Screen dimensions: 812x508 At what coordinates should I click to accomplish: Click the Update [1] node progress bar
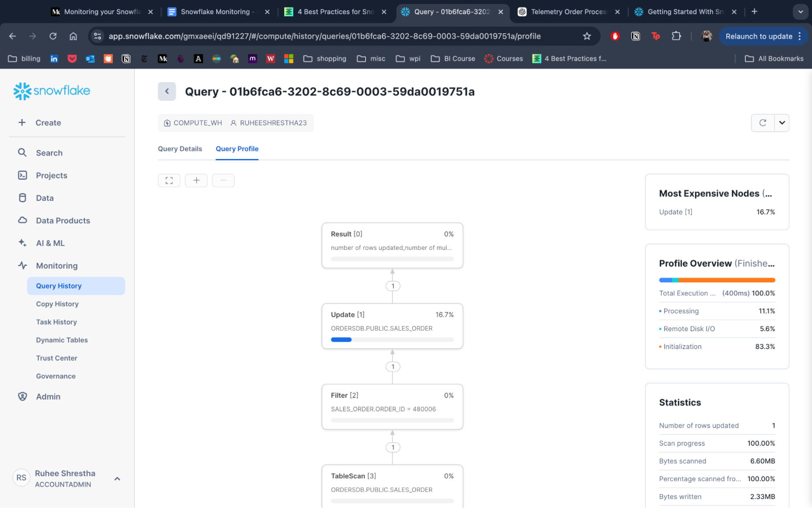pos(392,340)
